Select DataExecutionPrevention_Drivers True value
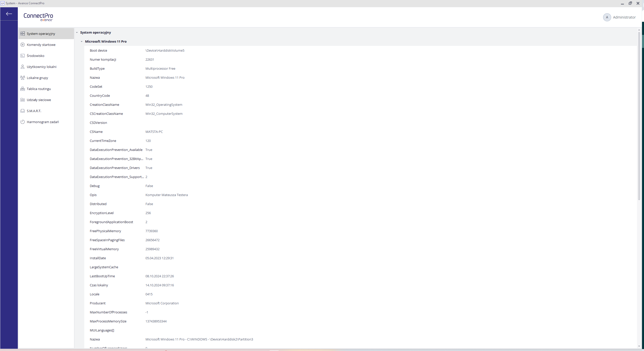 (149, 168)
